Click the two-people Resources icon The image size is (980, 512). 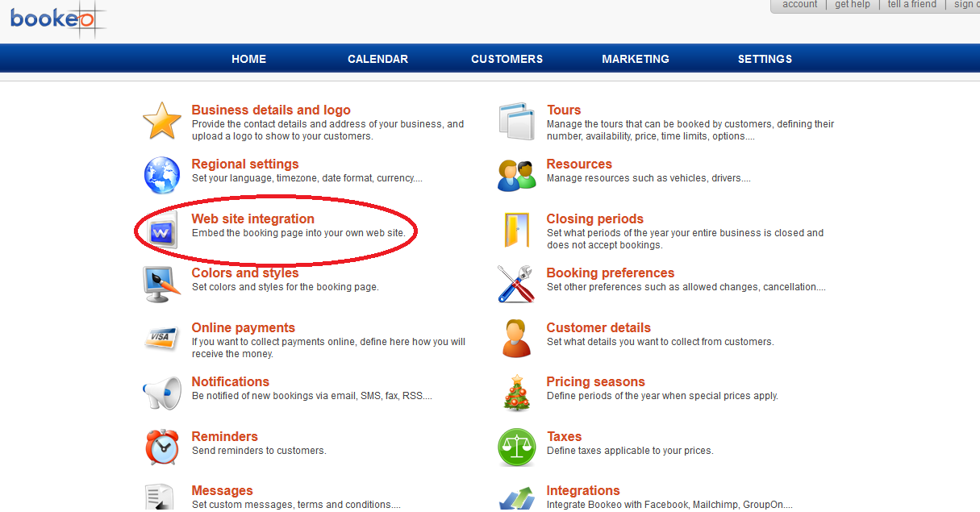tap(516, 175)
